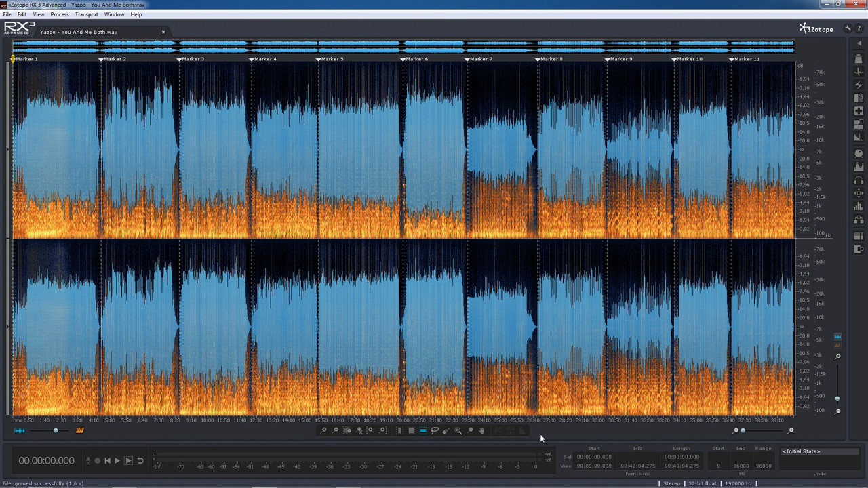
Task: Open the Process menu
Action: tap(60, 14)
